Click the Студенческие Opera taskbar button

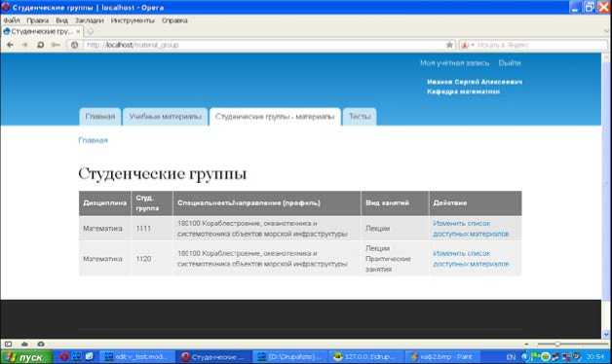point(212,356)
